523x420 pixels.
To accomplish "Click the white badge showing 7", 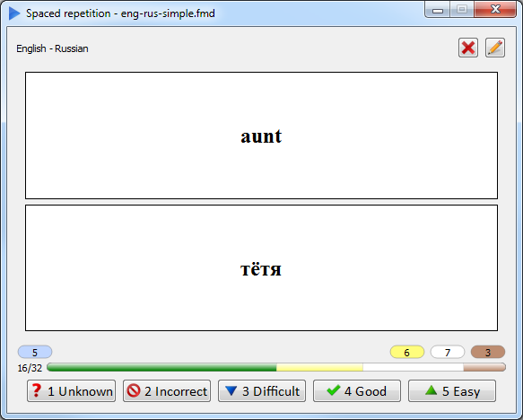I will (x=448, y=353).
